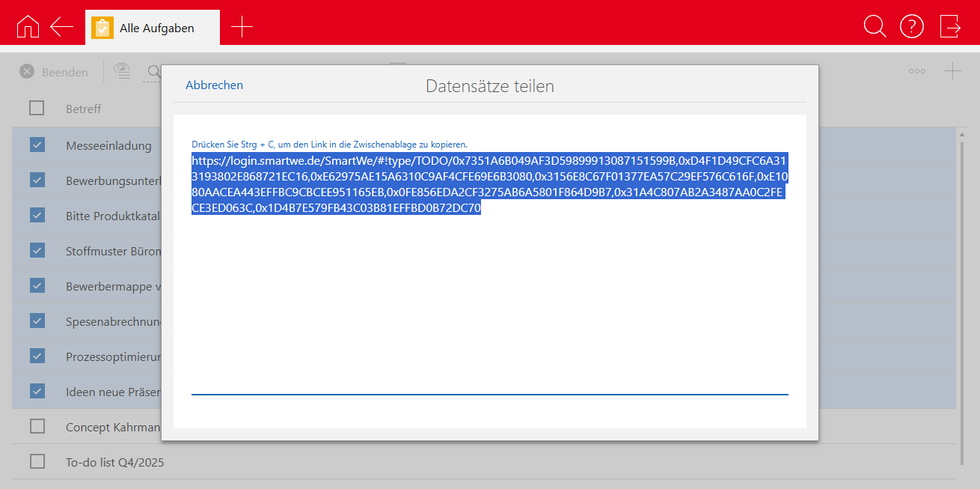Check the To-do list Q4/2025 checkbox
This screenshot has height=489, width=980.
pos(37,462)
